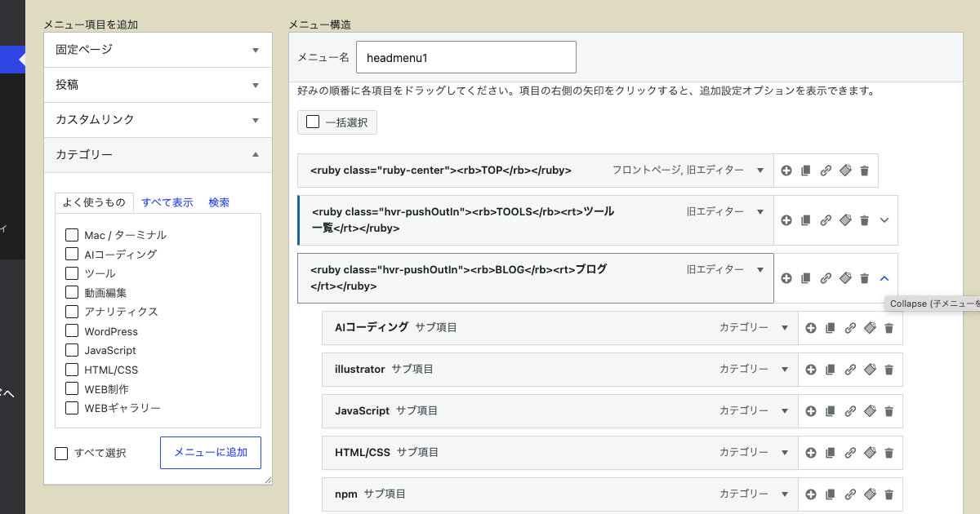Duplicate the npm sub item via copy icon
The width and height of the screenshot is (980, 514).
click(831, 494)
